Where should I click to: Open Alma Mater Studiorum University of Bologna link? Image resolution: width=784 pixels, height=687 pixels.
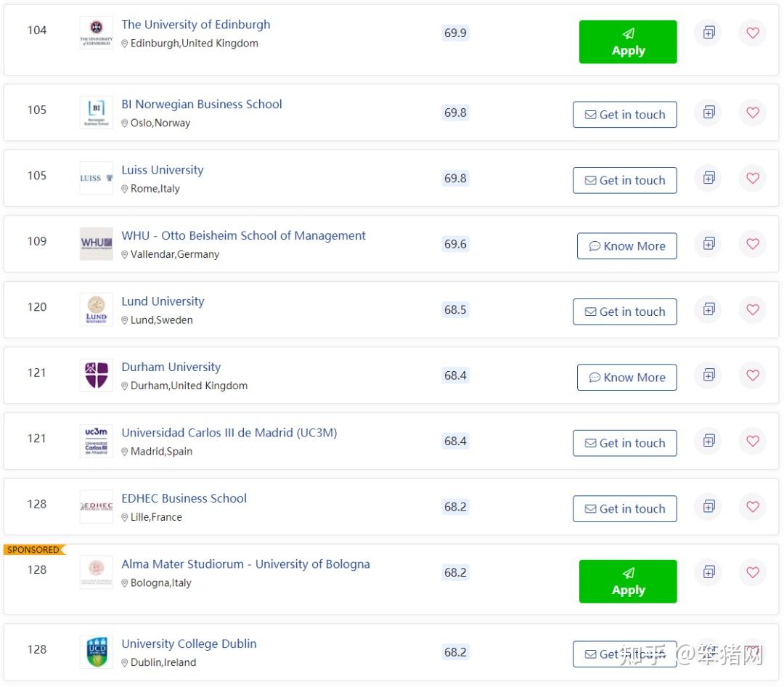247,564
